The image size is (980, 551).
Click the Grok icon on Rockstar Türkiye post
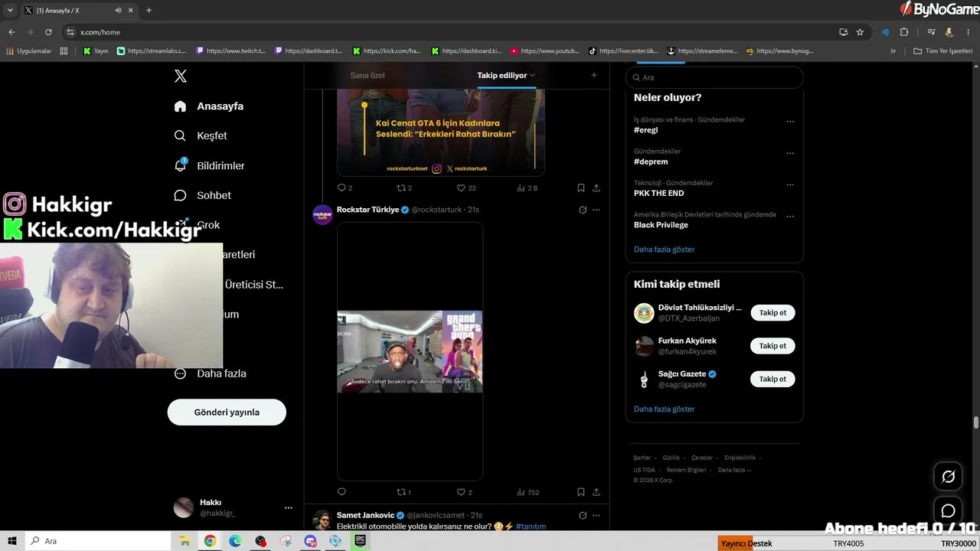coord(583,210)
